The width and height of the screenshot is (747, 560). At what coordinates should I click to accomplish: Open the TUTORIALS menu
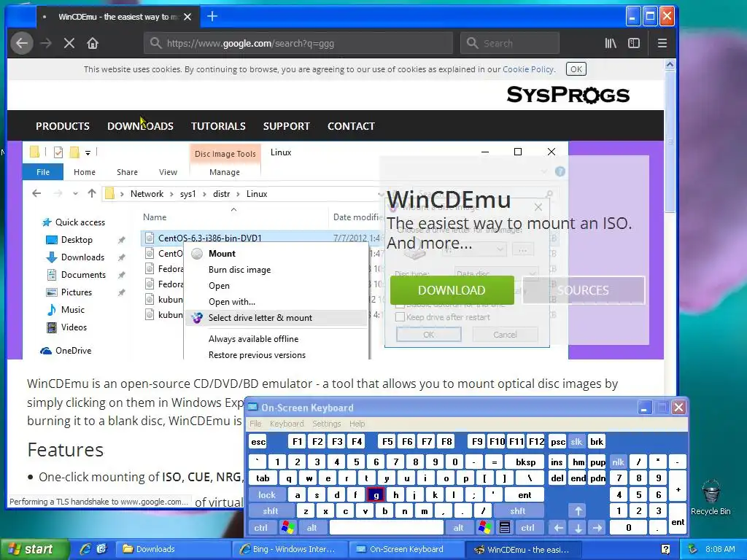218,126
